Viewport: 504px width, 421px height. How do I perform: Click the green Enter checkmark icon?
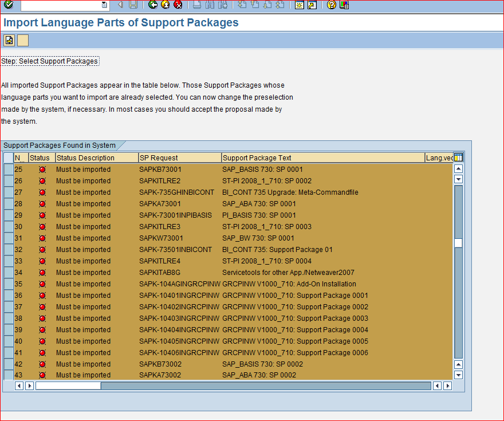pos(9,5)
